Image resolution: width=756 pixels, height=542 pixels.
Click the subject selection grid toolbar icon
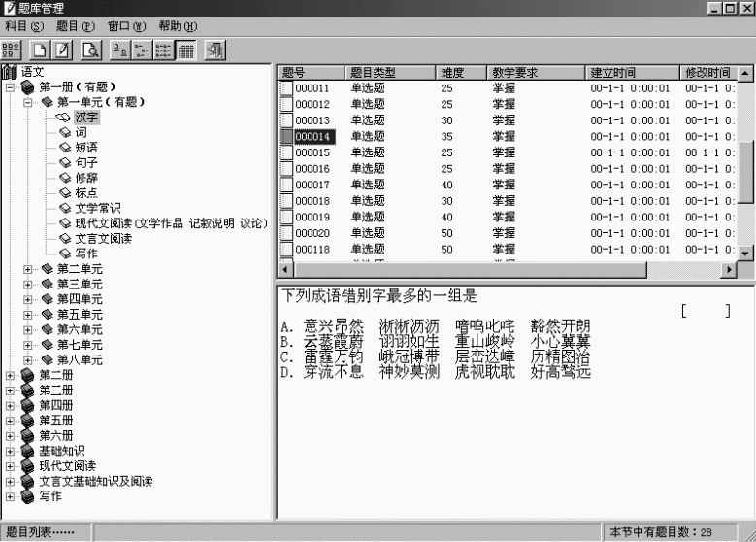click(x=11, y=50)
